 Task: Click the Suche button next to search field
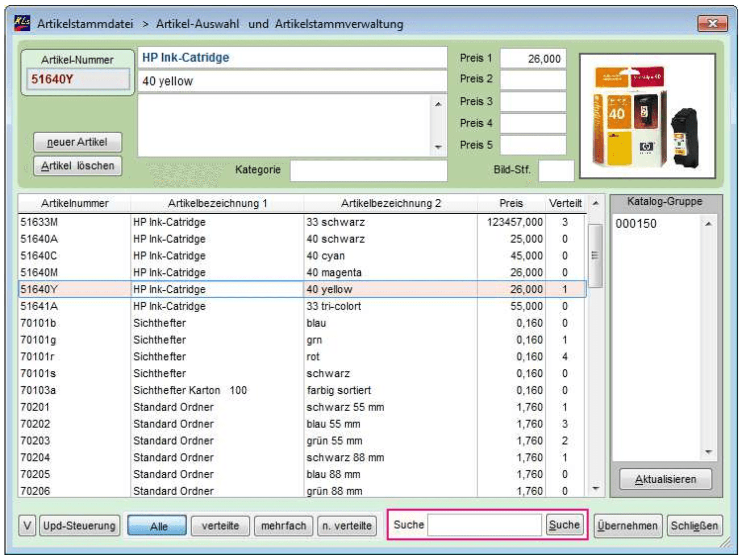[564, 525]
